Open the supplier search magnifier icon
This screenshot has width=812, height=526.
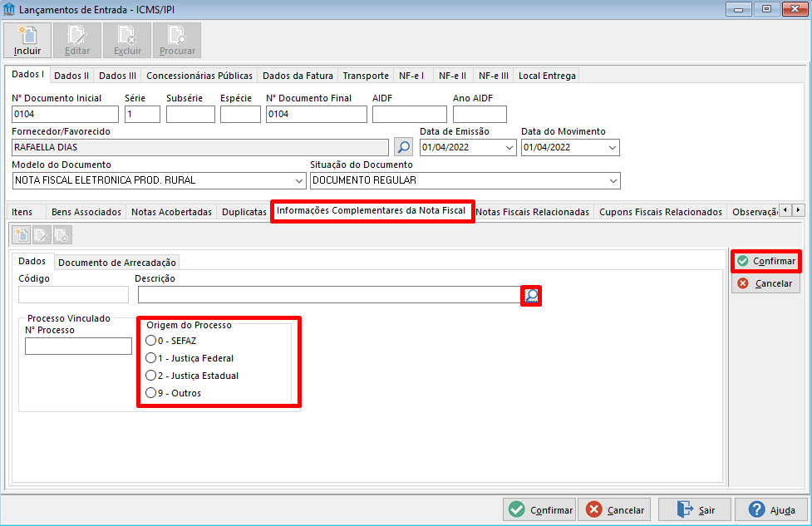[x=403, y=147]
